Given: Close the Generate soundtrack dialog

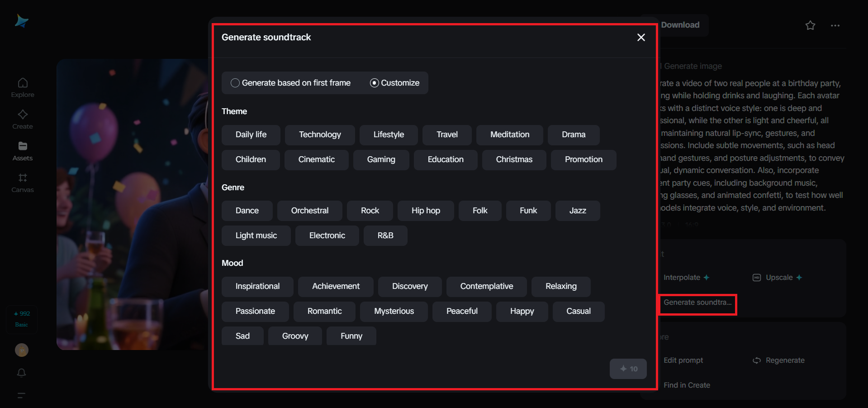Looking at the screenshot, I should coord(641,38).
